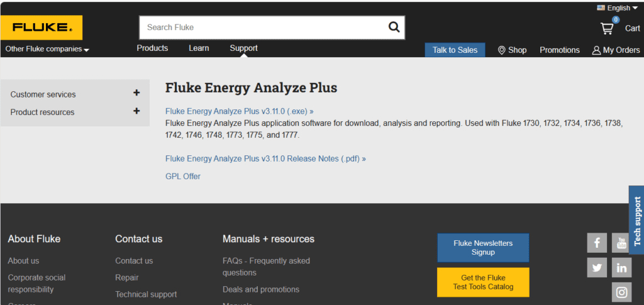Click the US flag language icon

click(601, 8)
